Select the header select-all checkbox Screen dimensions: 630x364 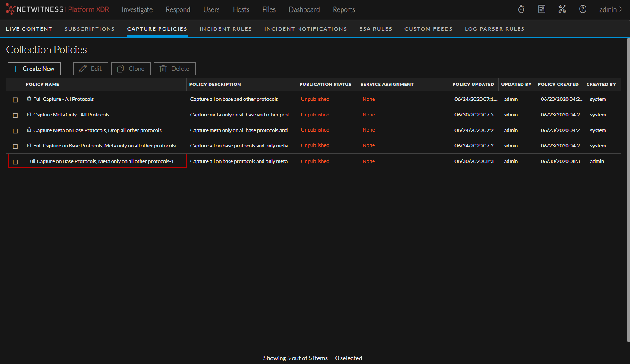coord(15,84)
